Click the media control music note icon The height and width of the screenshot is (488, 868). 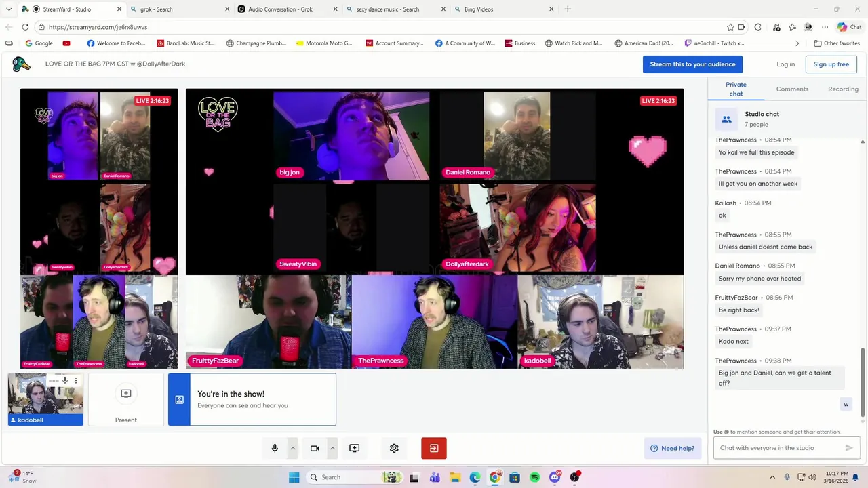[776, 27]
